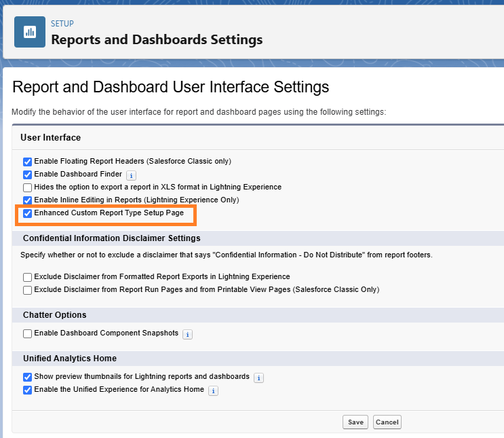
Task: Open info icon beside preview thumbnails option
Action: pos(258,378)
